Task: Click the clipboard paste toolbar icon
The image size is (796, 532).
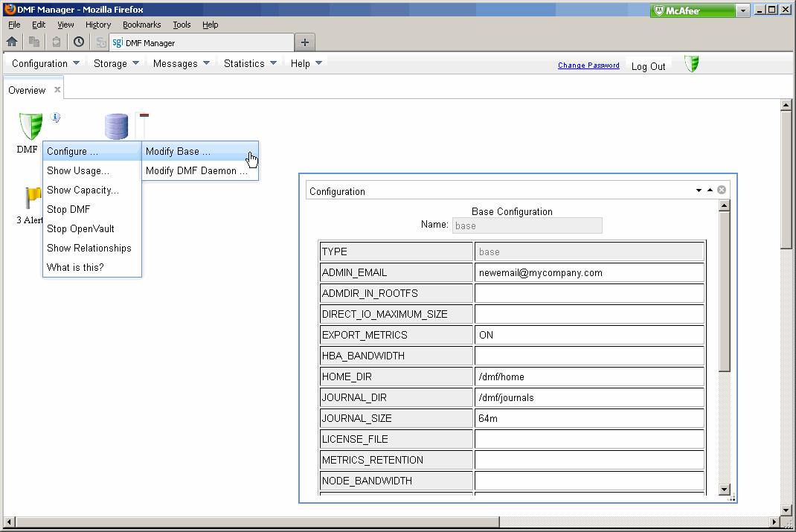Action: coord(57,42)
